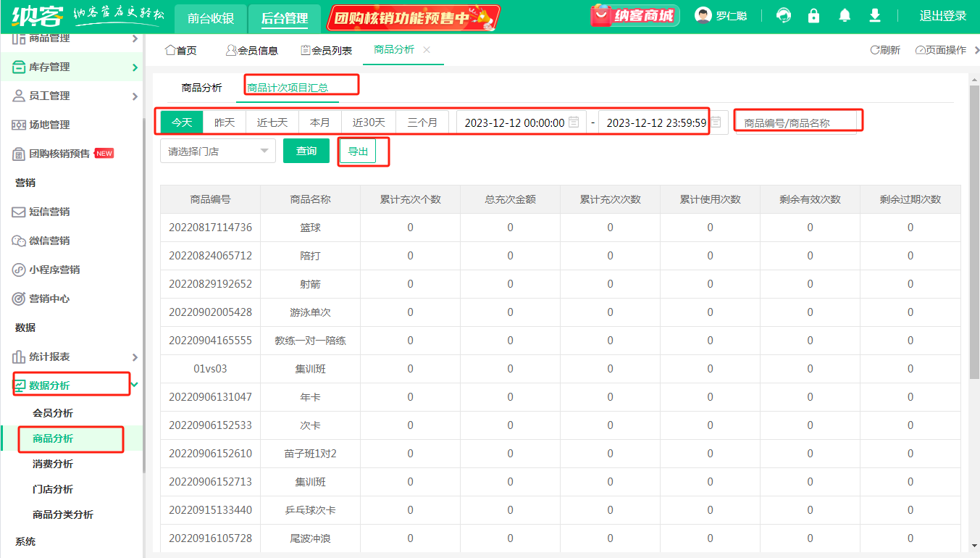Click the 罗仁聪 user avatar icon
Image resolution: width=980 pixels, height=558 pixels.
(x=703, y=16)
